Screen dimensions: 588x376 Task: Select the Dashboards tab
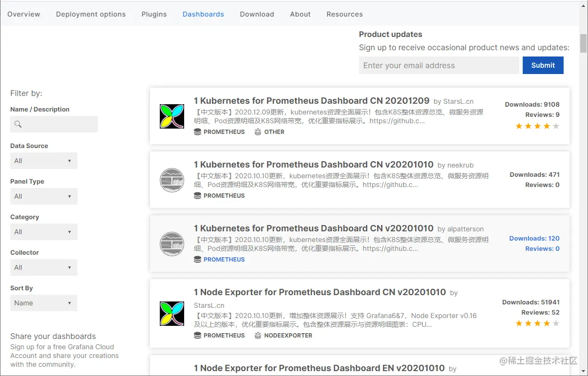pos(203,14)
